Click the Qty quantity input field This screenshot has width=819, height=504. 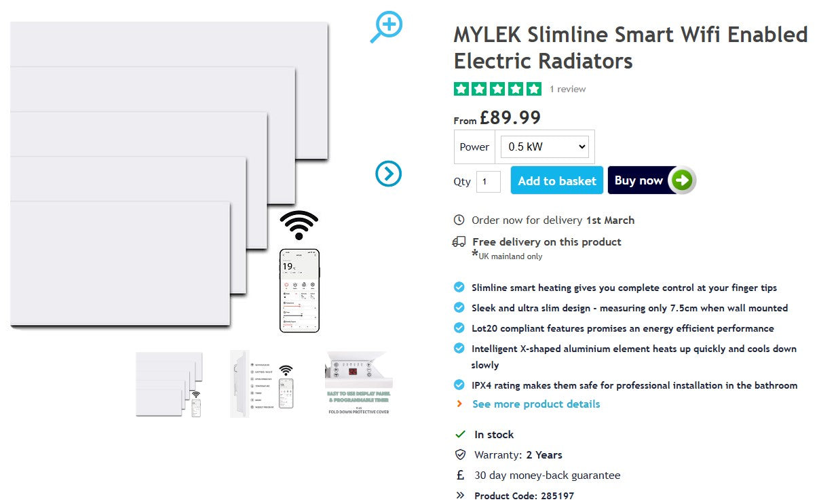pos(489,181)
